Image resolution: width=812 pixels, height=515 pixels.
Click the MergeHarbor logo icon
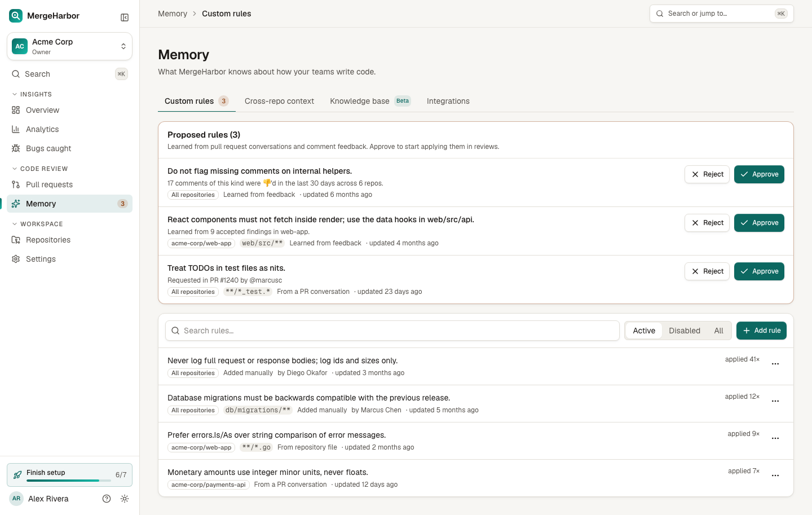point(16,16)
